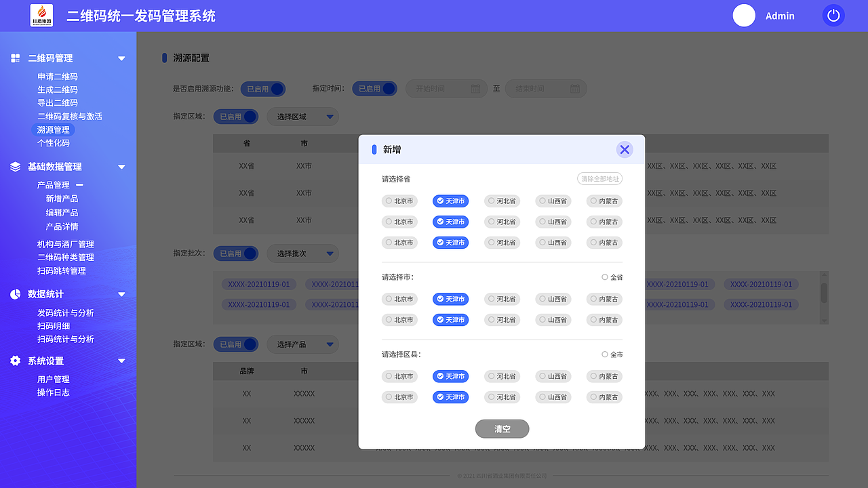
Task: Open the 结束时间 calendar icon
Action: point(575,88)
